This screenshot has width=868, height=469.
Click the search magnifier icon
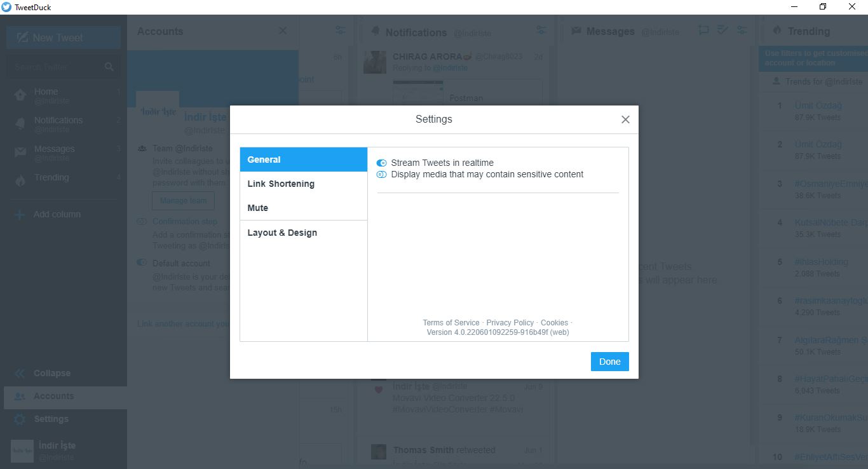[x=109, y=67]
